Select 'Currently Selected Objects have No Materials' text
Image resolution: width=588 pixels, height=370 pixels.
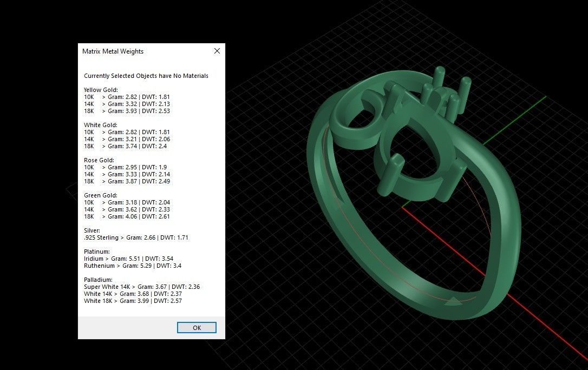point(146,76)
